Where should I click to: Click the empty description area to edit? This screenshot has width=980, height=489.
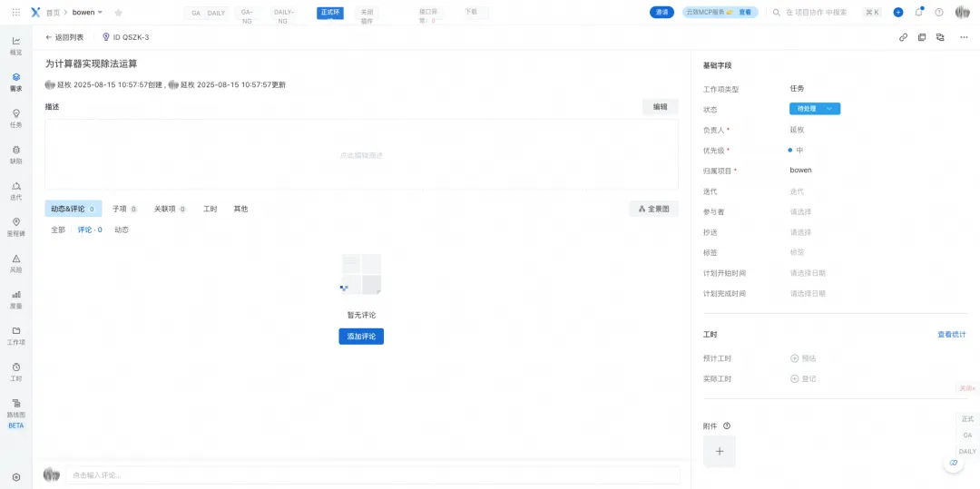361,154
